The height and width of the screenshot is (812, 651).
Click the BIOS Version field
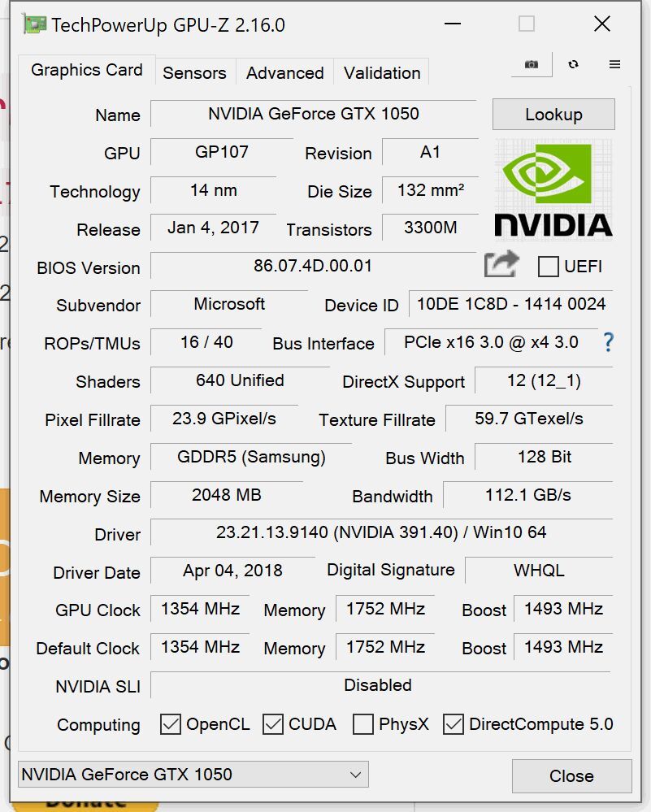(x=313, y=266)
